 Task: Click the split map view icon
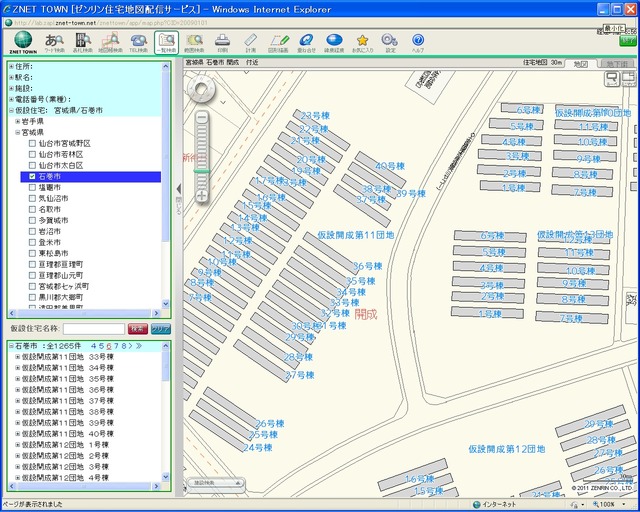click(x=629, y=78)
